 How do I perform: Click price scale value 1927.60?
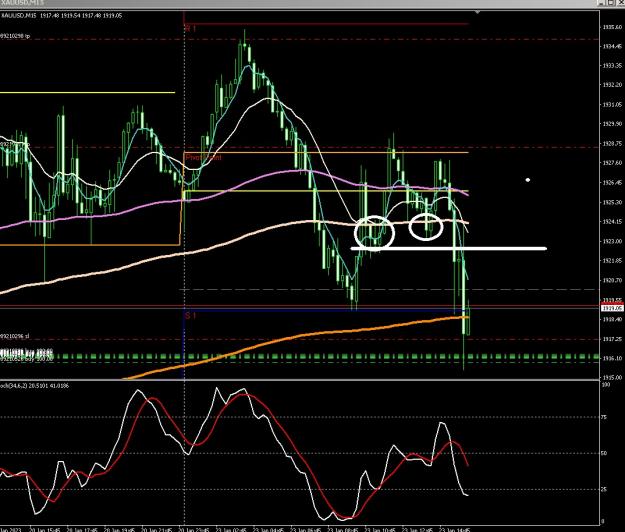pyautogui.click(x=612, y=163)
